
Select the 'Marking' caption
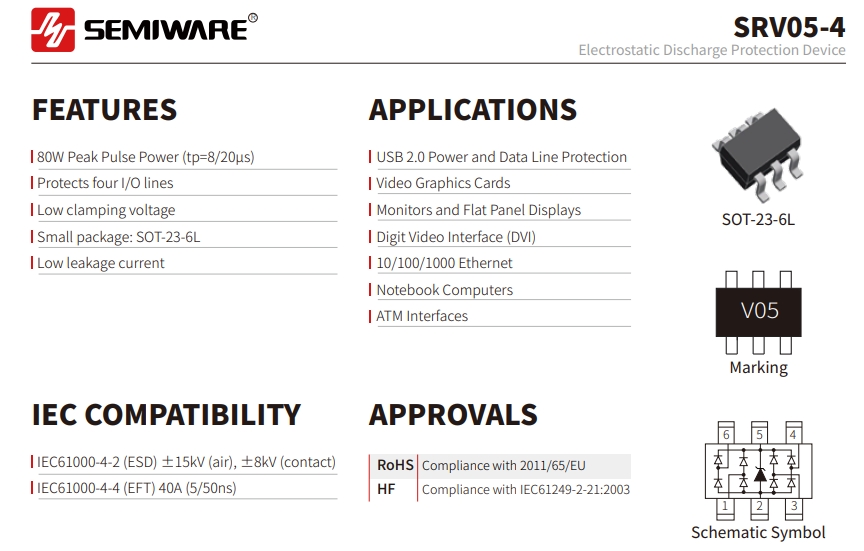[758, 368]
